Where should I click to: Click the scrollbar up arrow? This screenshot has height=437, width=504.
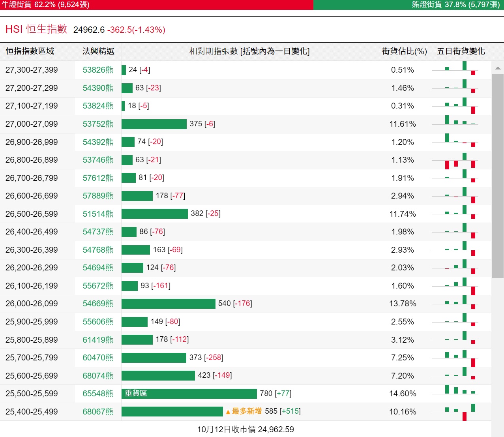498,68
